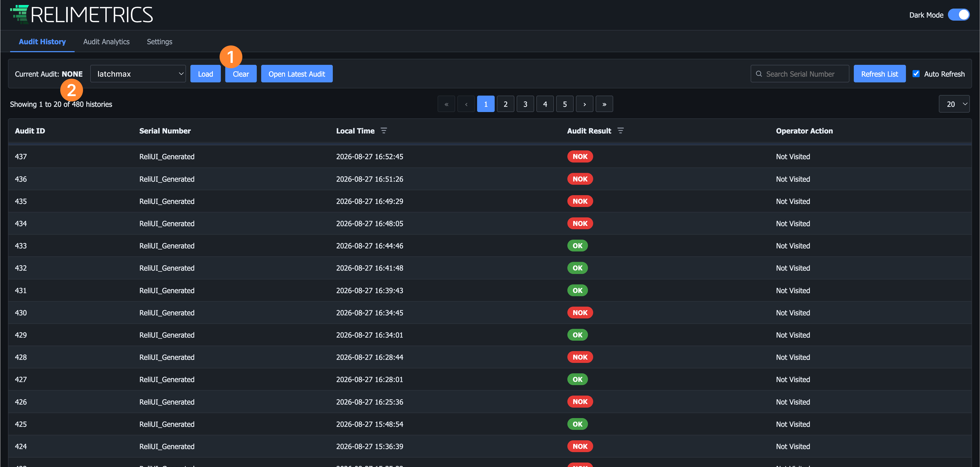Viewport: 980px width, 467px height.
Task: Click the NOK badge for audit 437
Action: tap(580, 156)
